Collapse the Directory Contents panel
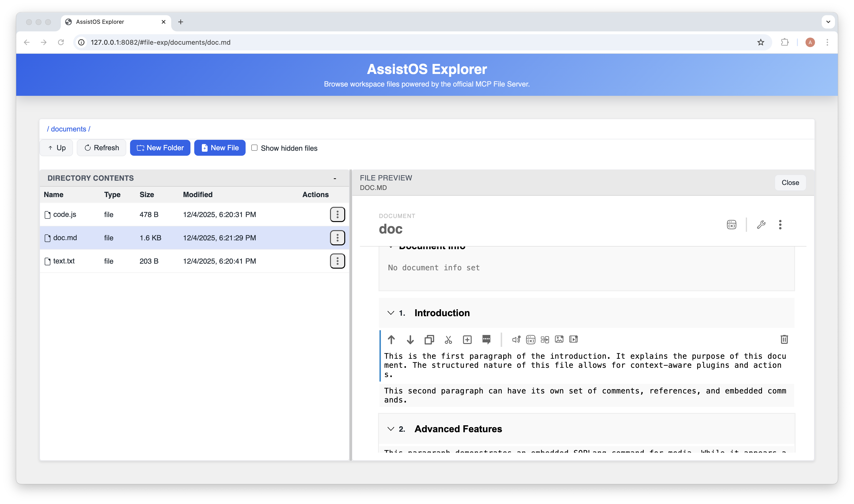 tap(335, 178)
